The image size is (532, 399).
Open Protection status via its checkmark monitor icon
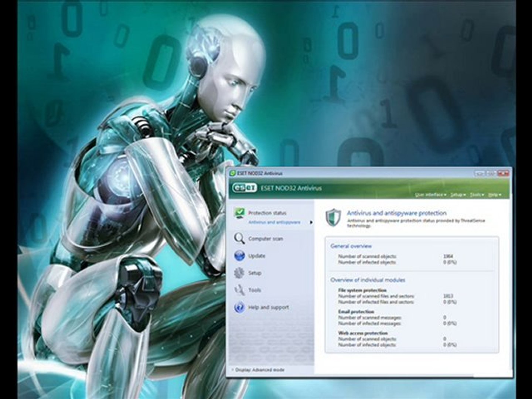tap(239, 213)
